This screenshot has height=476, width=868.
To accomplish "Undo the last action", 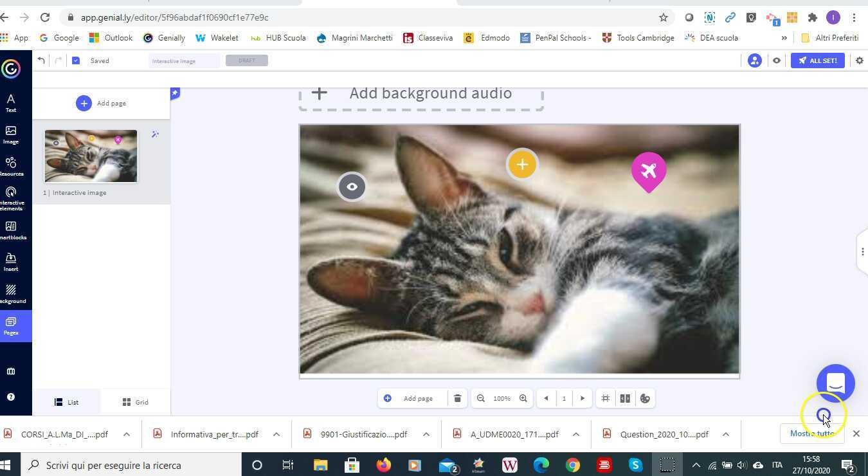I will pos(41,60).
